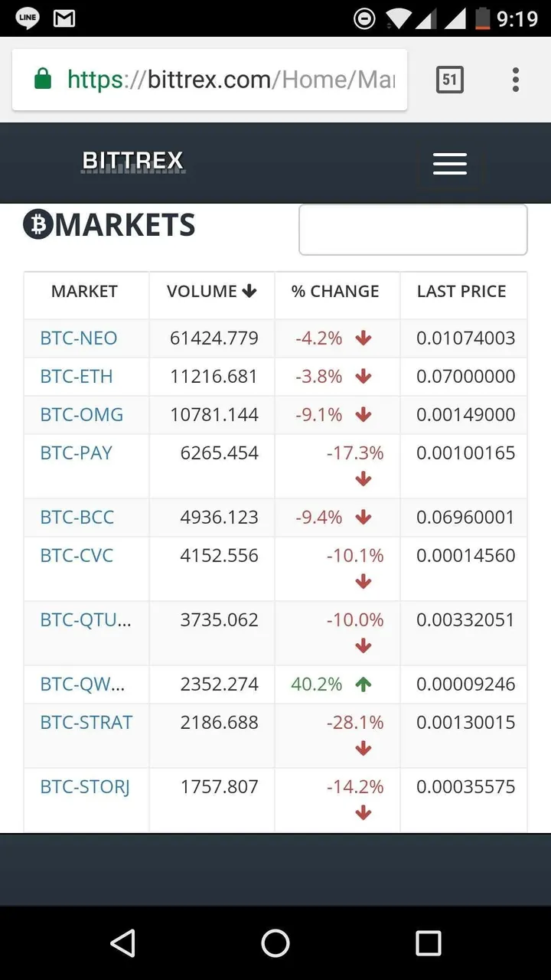Tap the browser address bar URL
This screenshot has width=551, height=980.
(230, 80)
